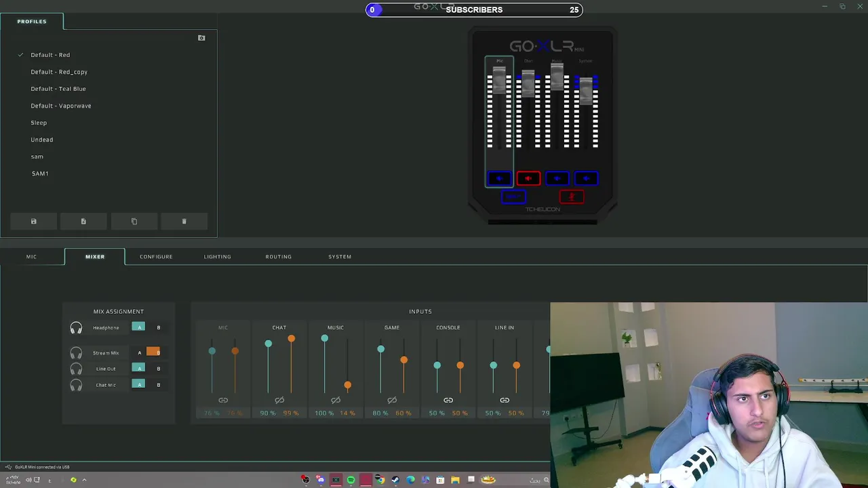Open the profiles folder icon
The image size is (868, 488).
coord(201,38)
